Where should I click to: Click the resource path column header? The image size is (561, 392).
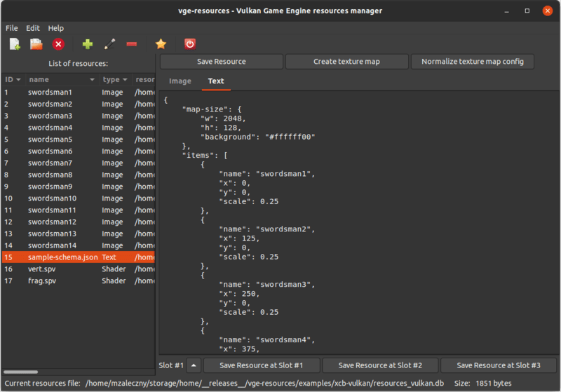tap(144, 79)
